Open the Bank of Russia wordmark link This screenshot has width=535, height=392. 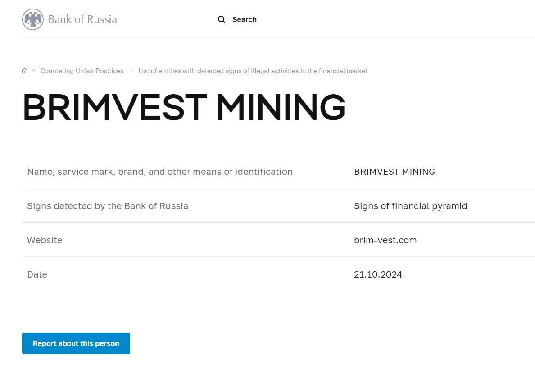(x=82, y=19)
